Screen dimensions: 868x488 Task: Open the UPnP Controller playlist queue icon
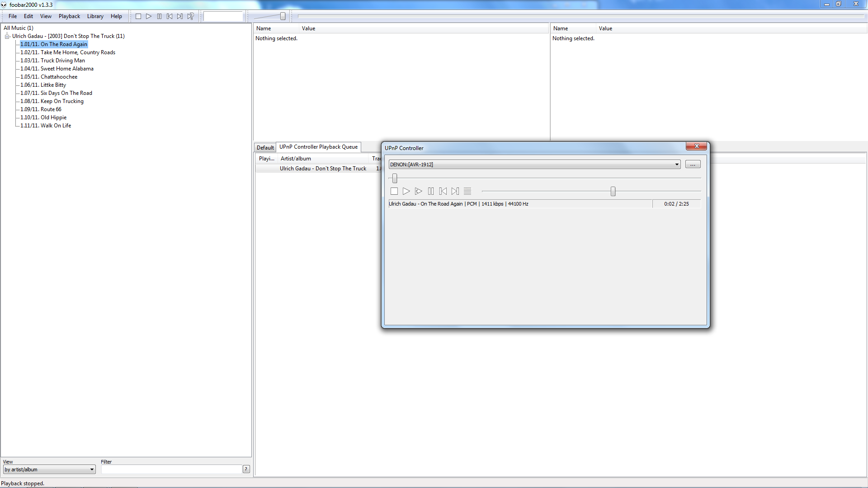(467, 191)
